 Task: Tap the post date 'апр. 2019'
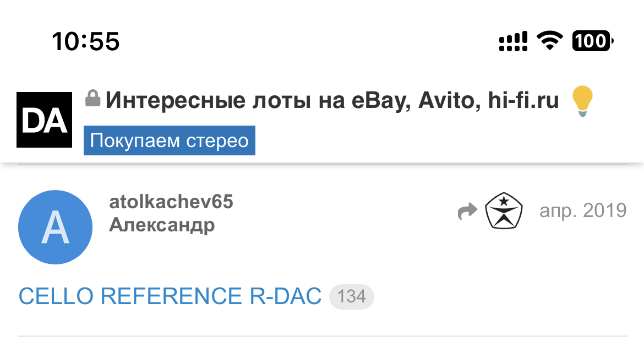[582, 210]
